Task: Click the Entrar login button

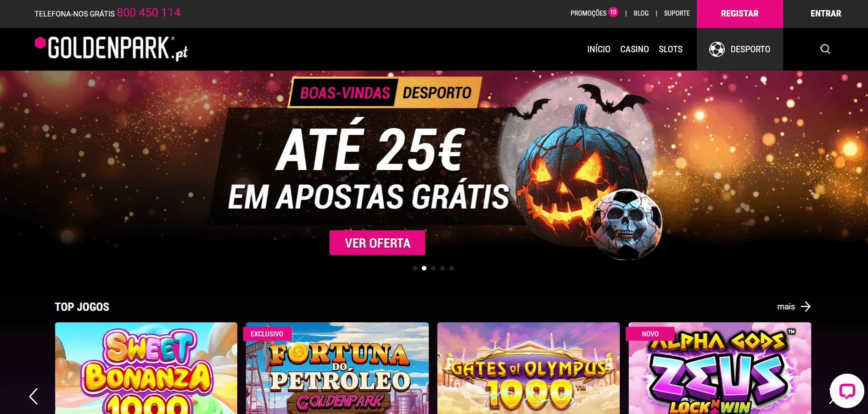Action: 826,14
